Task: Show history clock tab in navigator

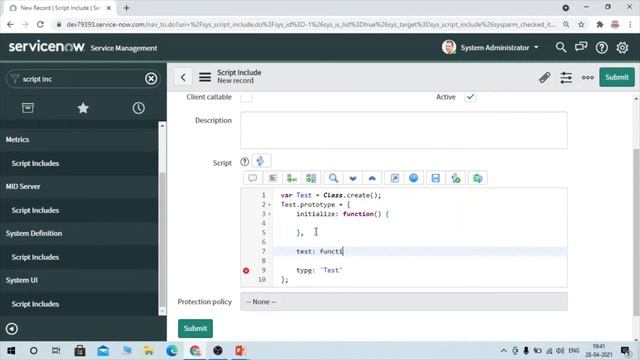Action: coord(138,108)
